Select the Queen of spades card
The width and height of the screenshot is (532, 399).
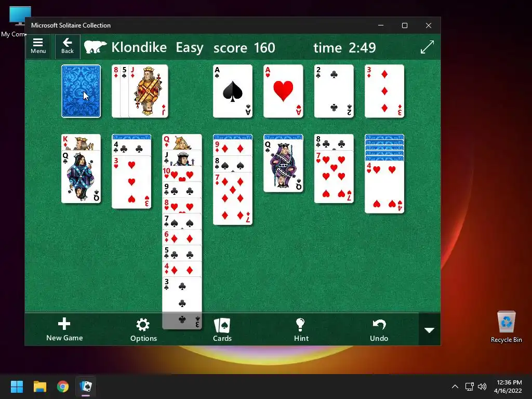(283, 166)
